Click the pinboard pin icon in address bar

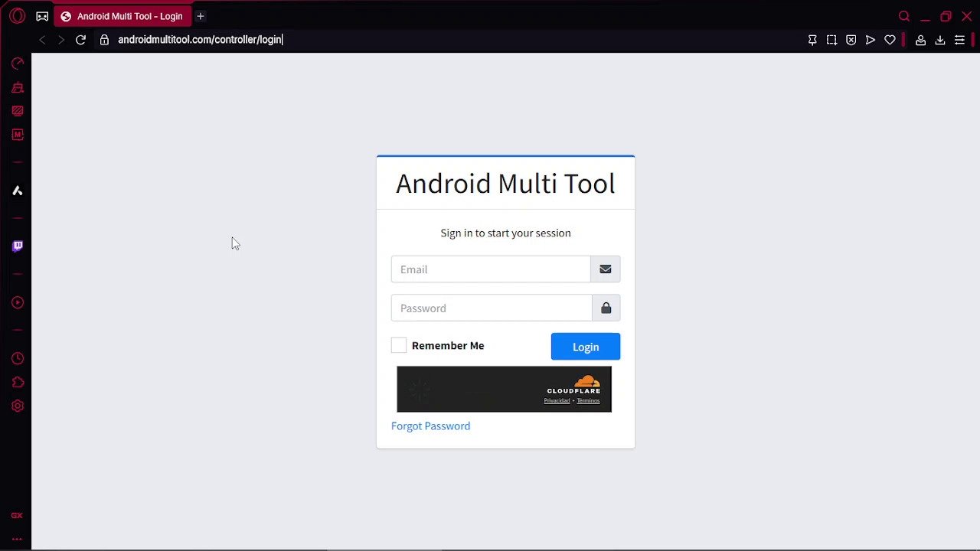(812, 40)
